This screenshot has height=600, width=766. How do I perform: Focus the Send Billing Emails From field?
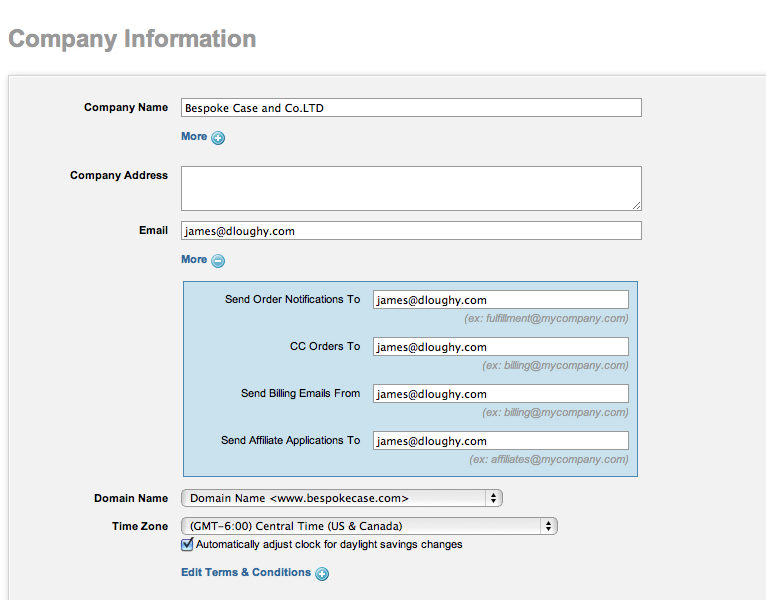pos(501,394)
